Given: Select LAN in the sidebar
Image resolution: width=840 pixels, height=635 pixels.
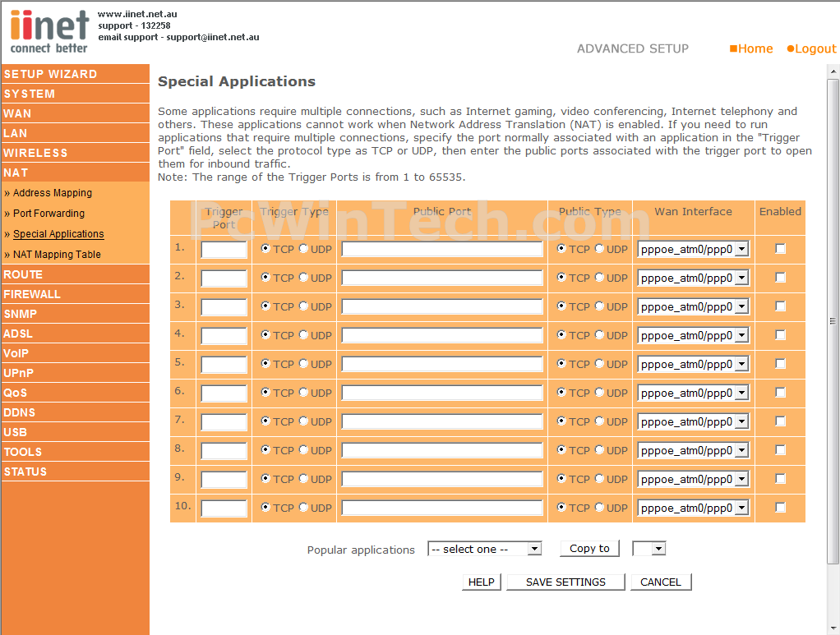Looking at the screenshot, I should click(x=75, y=133).
